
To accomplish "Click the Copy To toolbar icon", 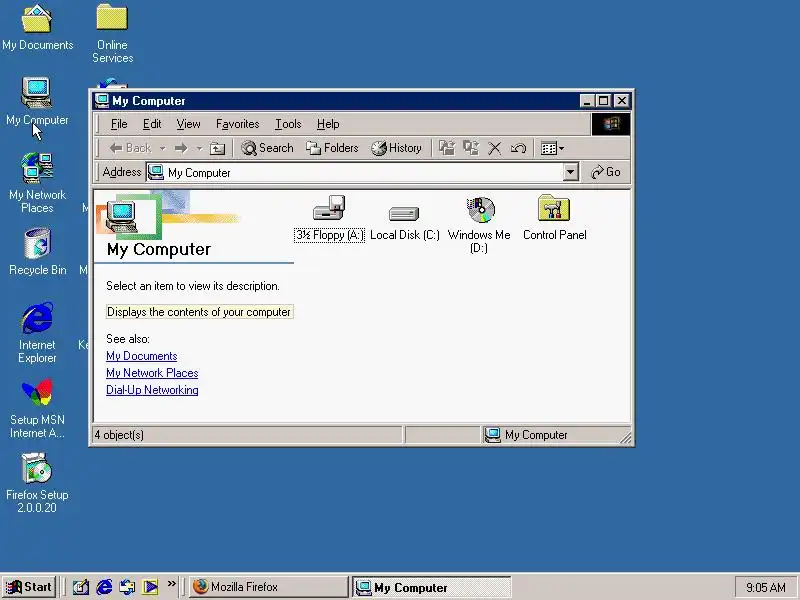I will [x=470, y=148].
